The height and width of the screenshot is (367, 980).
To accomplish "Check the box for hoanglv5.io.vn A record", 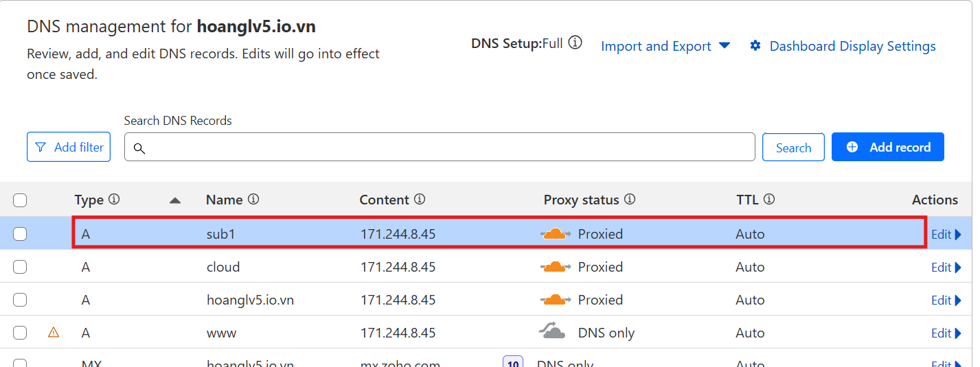I will coord(20,300).
